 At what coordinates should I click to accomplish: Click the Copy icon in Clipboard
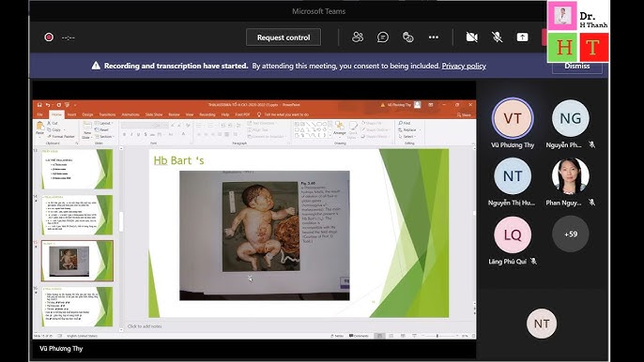click(x=49, y=129)
